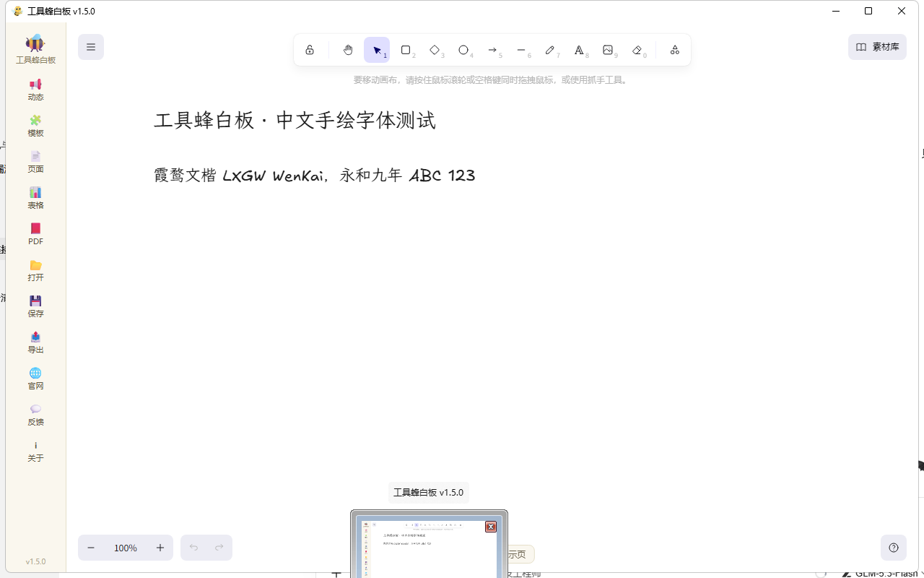
Task: Select the Hand panning tool
Action: (x=348, y=50)
